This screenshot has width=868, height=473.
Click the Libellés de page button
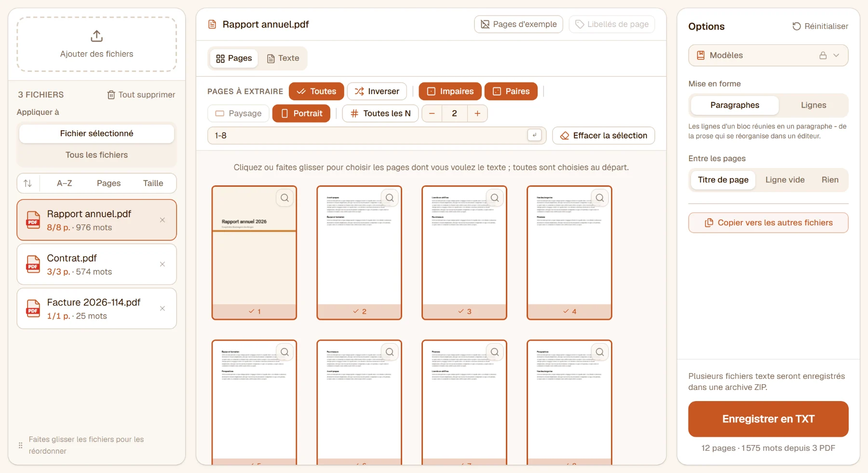tap(612, 24)
